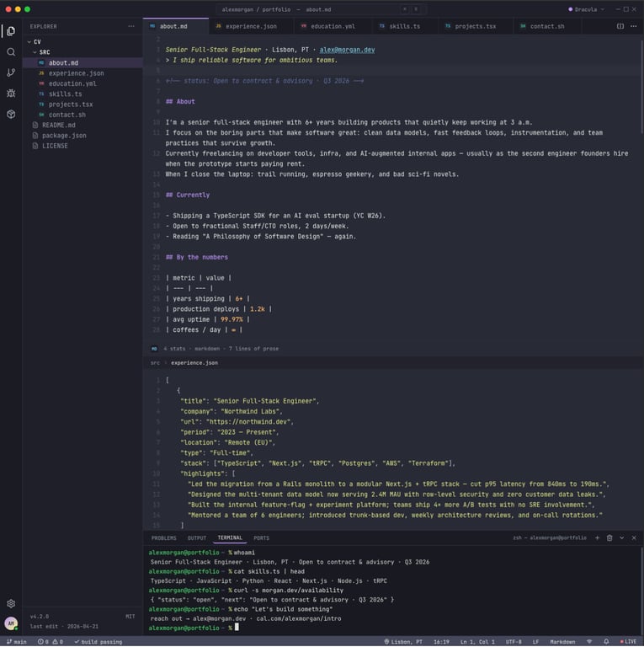Screen dimensions: 644x647
Task: Open the settings gear in activity bar
Action: point(11,603)
